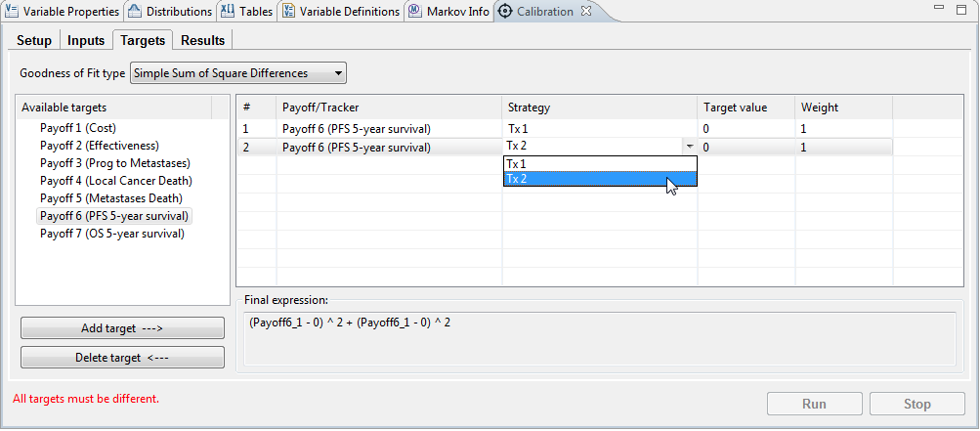The height and width of the screenshot is (431, 980).
Task: Choose Tx 1 from the strategy list
Action: pos(599,164)
